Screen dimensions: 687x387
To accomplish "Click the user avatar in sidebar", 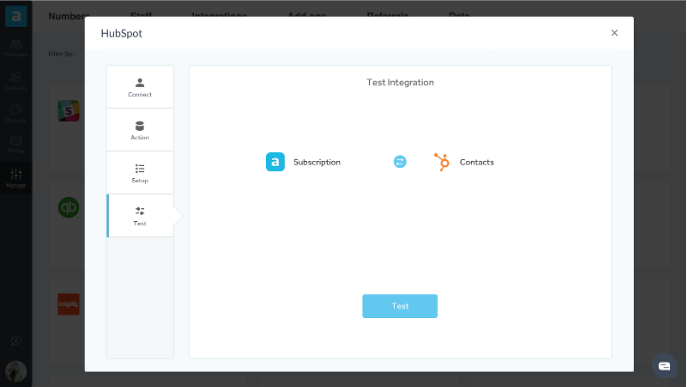I will (16, 371).
